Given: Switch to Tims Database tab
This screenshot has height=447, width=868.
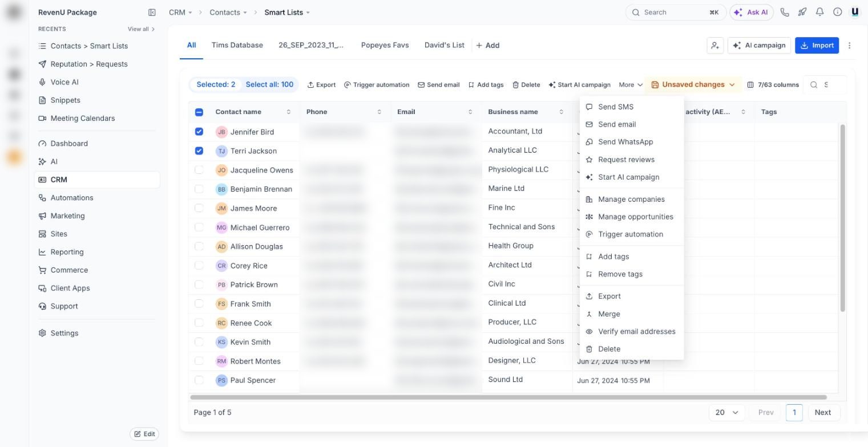Looking at the screenshot, I should pyautogui.click(x=237, y=45).
